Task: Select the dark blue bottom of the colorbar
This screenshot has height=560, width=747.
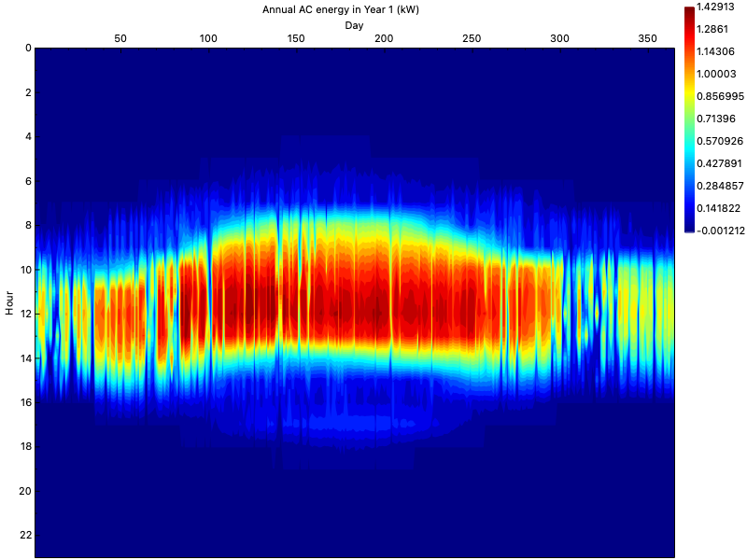Action: click(x=689, y=227)
